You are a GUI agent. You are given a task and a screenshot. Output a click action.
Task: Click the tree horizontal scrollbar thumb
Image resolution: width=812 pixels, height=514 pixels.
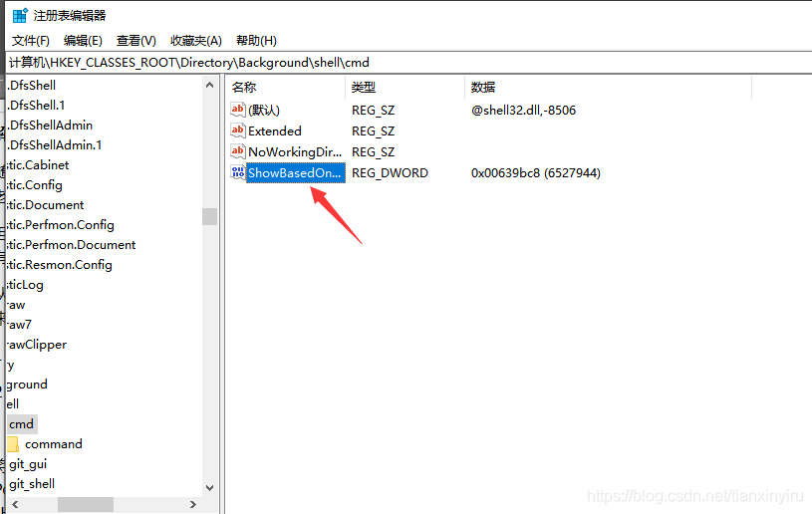coord(86,504)
